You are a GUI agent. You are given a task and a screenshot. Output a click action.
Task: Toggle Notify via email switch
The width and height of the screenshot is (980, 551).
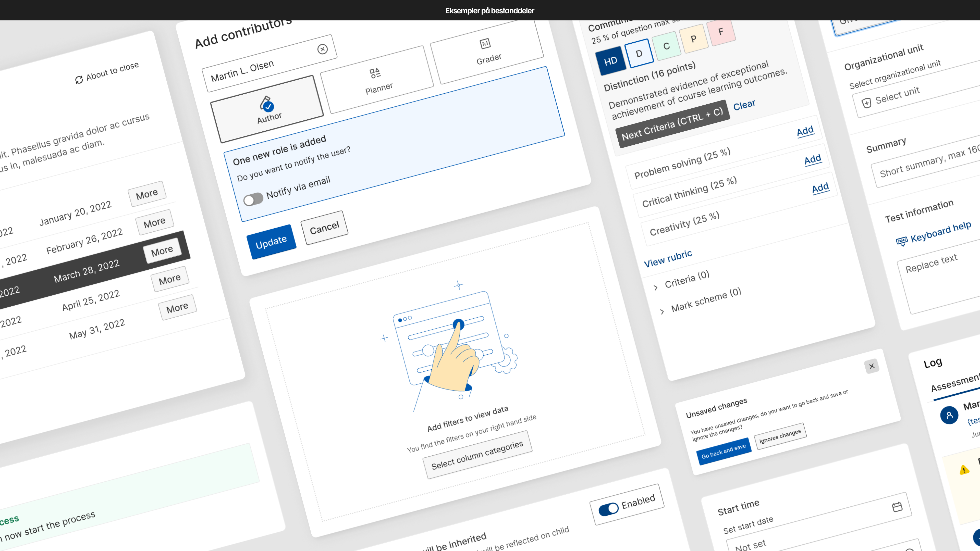[253, 199]
